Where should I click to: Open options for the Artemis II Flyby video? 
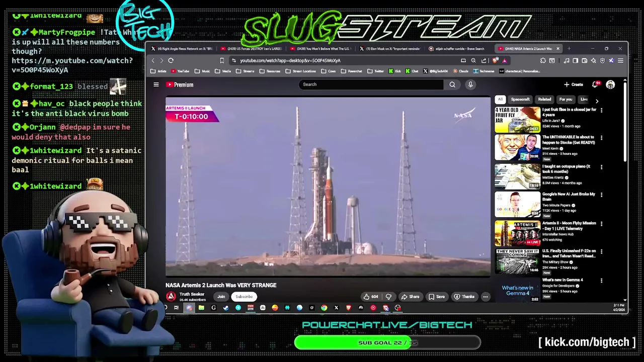601,224
